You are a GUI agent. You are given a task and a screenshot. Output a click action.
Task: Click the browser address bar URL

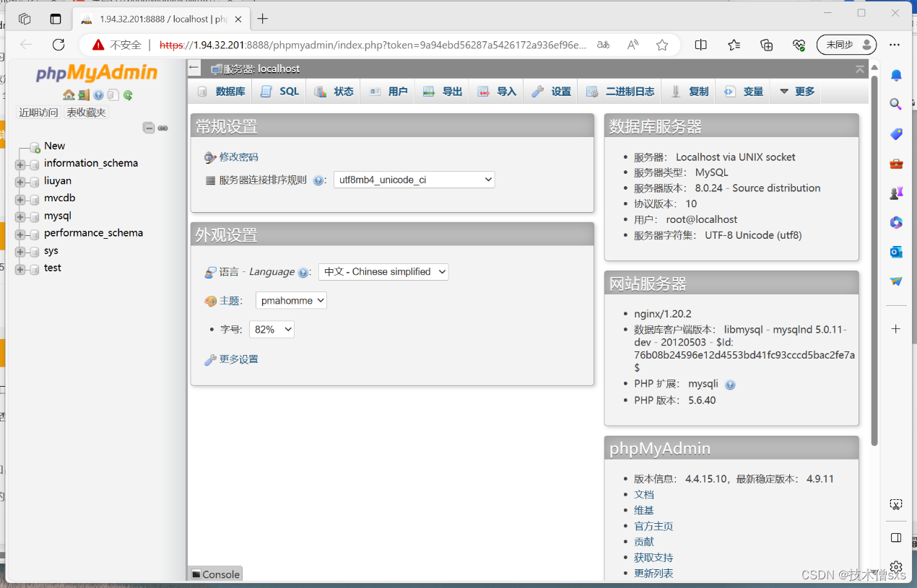(x=373, y=45)
